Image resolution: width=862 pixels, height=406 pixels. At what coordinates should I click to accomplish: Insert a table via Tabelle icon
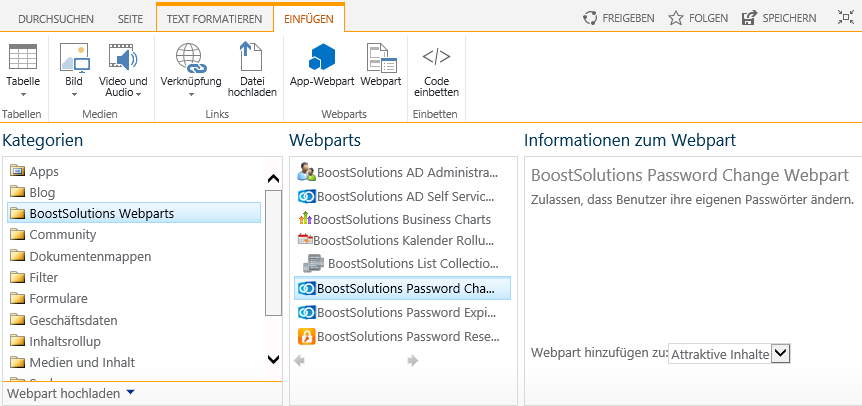23,57
